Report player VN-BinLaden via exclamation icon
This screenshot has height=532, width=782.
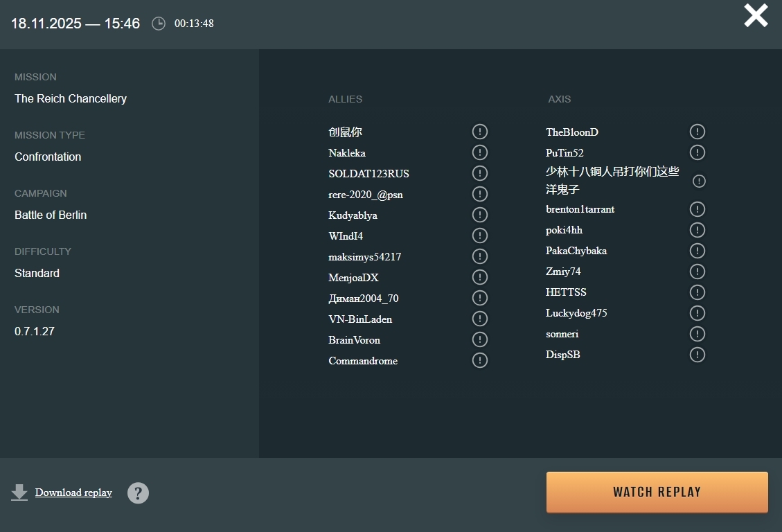pyautogui.click(x=479, y=319)
